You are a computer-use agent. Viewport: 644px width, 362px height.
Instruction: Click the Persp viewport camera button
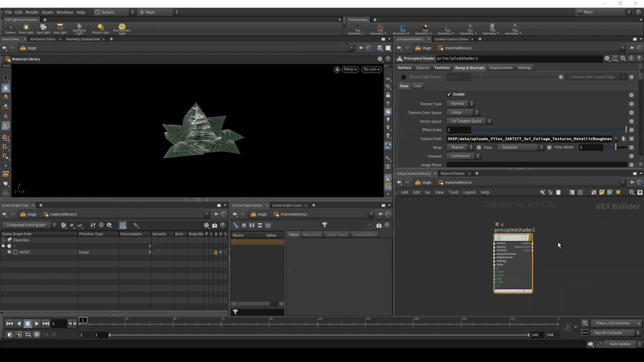[350, 69]
